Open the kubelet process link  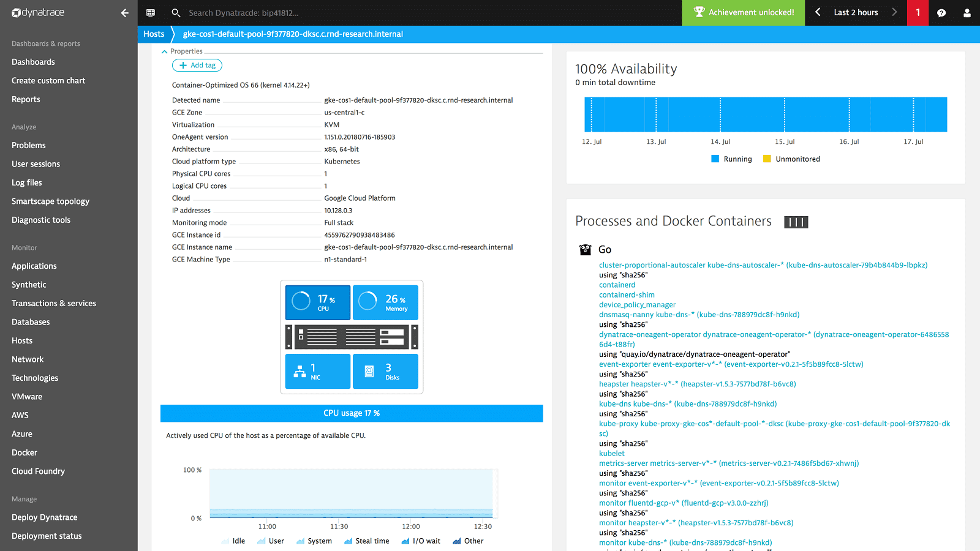612,454
